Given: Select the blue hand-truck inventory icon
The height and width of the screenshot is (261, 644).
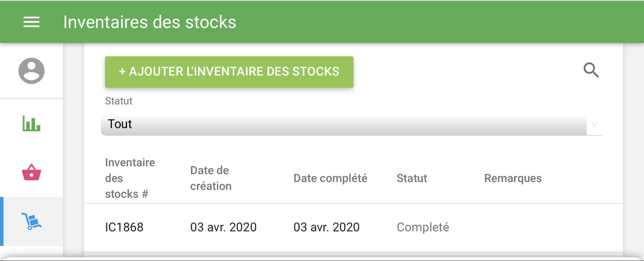Looking at the screenshot, I should [x=31, y=221].
